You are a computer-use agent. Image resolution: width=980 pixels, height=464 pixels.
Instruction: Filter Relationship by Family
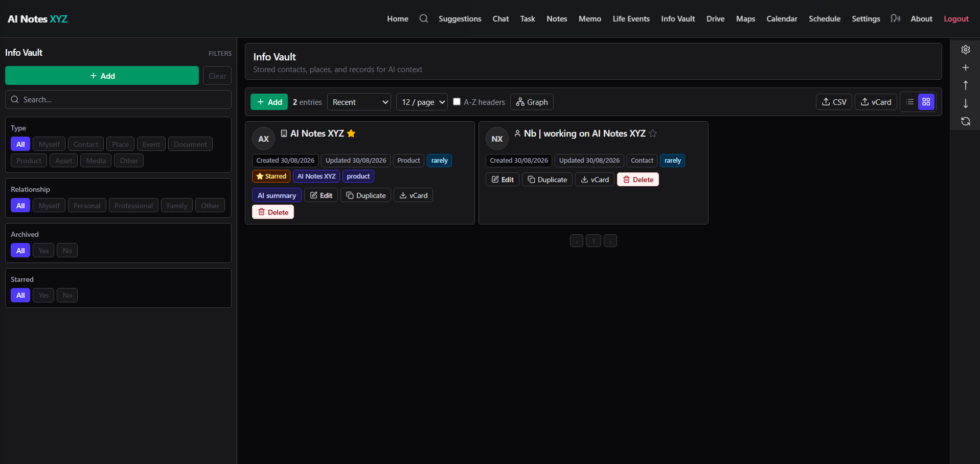(177, 206)
